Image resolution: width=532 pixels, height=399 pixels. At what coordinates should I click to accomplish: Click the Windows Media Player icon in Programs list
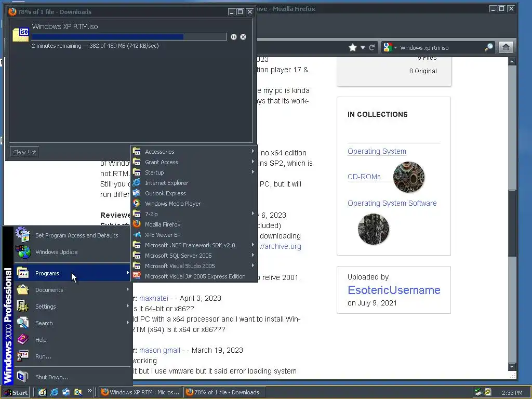137,203
